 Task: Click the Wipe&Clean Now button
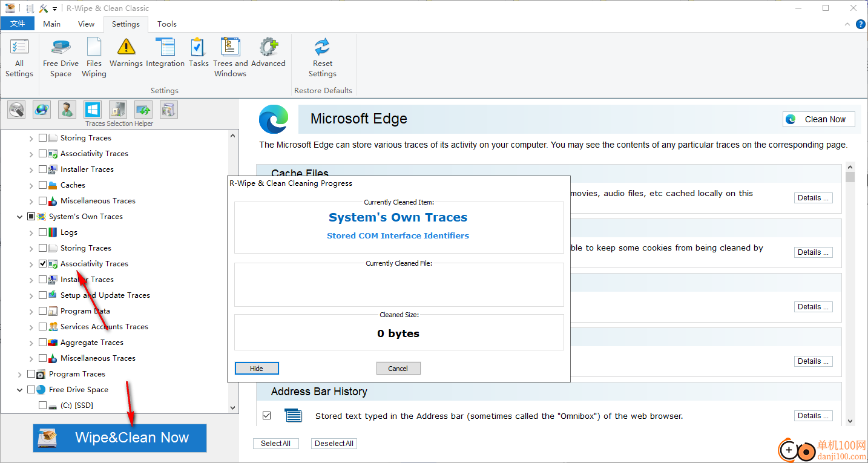(x=120, y=438)
